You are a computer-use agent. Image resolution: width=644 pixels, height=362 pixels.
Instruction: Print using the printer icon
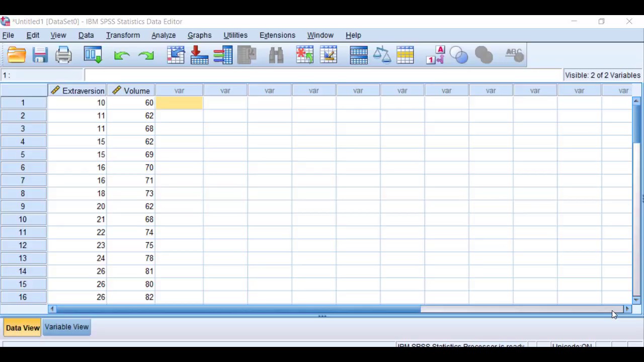coord(63,55)
